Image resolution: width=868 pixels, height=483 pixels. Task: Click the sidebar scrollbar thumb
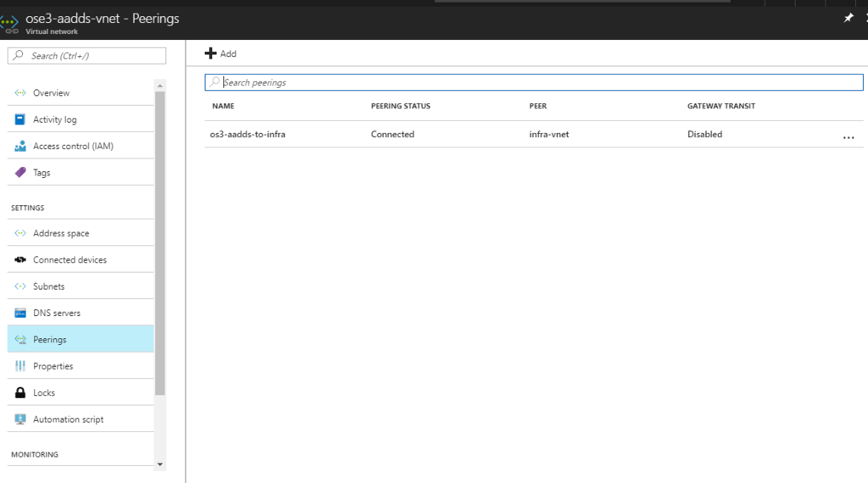(160, 243)
